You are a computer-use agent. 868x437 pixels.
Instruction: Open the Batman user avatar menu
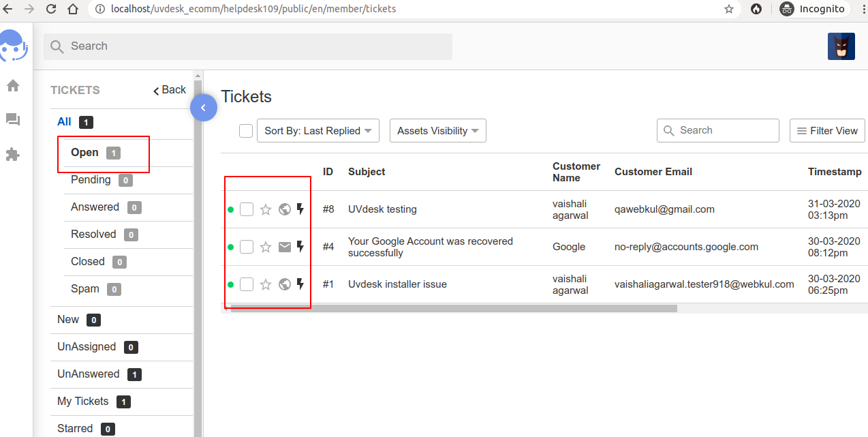pos(841,46)
